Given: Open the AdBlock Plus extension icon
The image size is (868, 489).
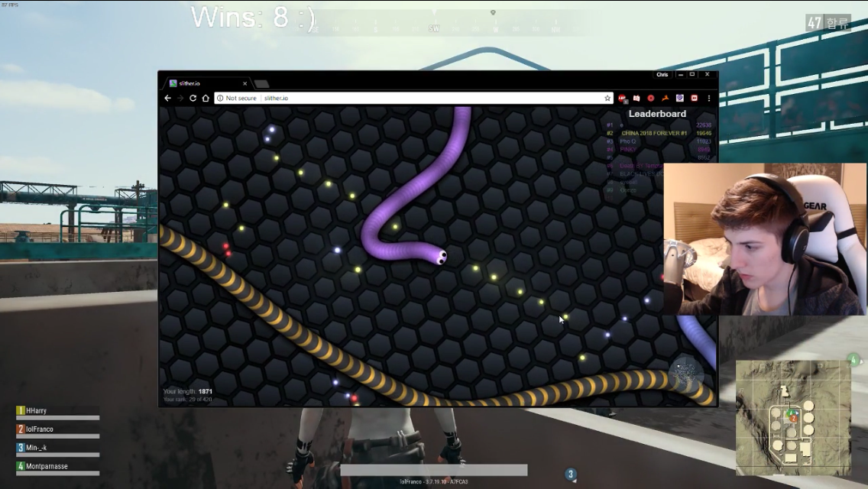Looking at the screenshot, I should [x=622, y=98].
